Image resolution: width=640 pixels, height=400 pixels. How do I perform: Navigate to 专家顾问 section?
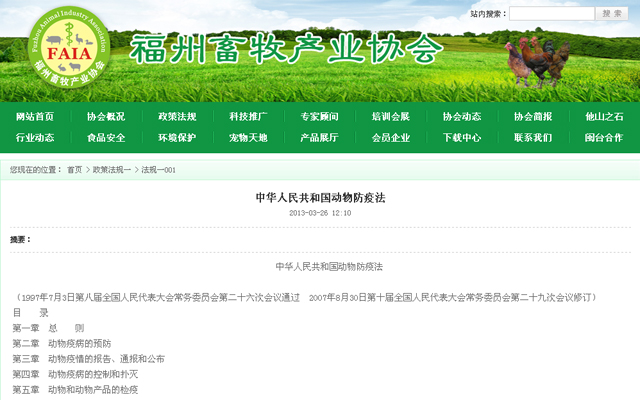(x=319, y=116)
